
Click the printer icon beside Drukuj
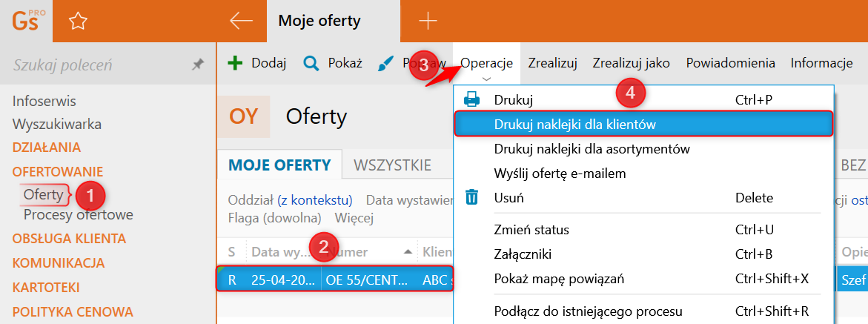(471, 99)
